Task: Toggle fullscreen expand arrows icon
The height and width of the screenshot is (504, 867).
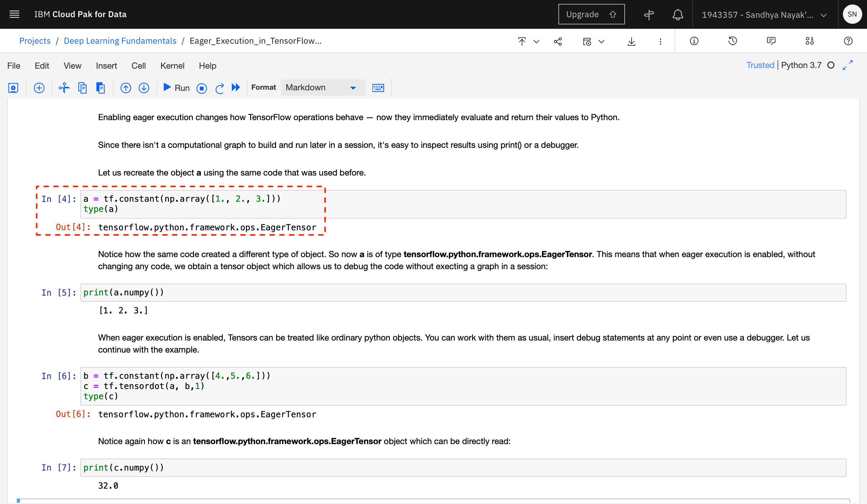Action: coord(847,65)
